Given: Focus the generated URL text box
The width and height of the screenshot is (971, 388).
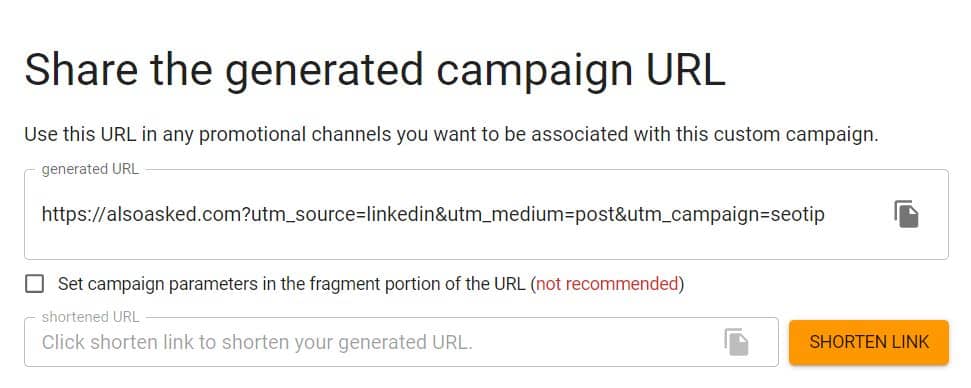Looking at the screenshot, I should (x=486, y=215).
